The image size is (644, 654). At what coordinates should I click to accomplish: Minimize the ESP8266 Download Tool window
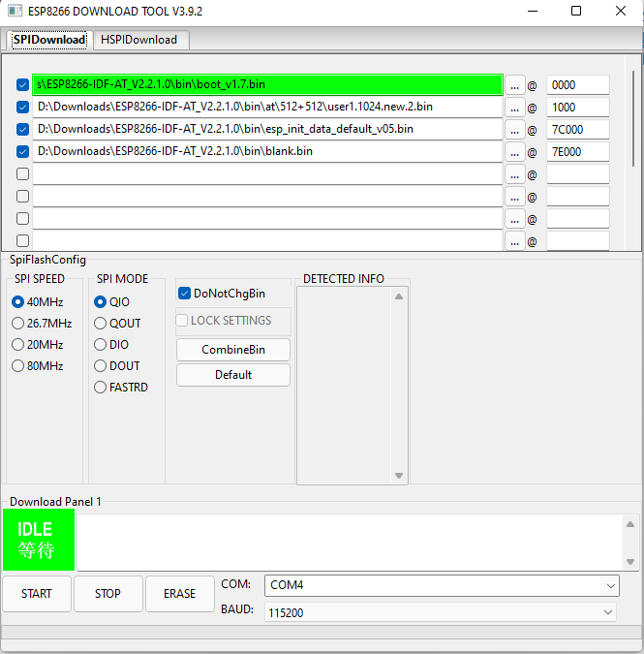coord(533,11)
